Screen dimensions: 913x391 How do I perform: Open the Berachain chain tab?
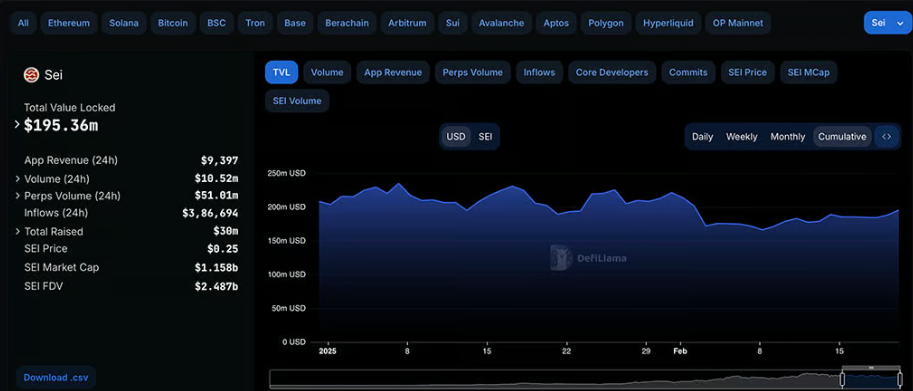346,23
